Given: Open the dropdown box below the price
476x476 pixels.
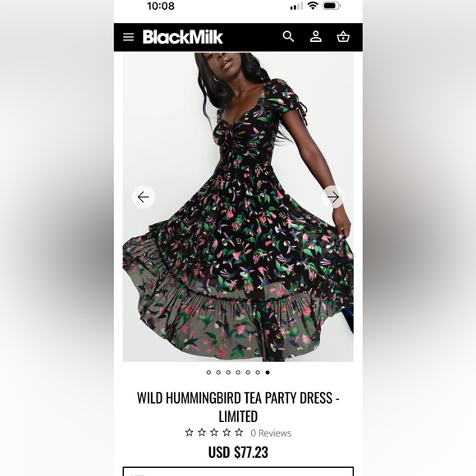Looking at the screenshot, I should [x=238, y=471].
